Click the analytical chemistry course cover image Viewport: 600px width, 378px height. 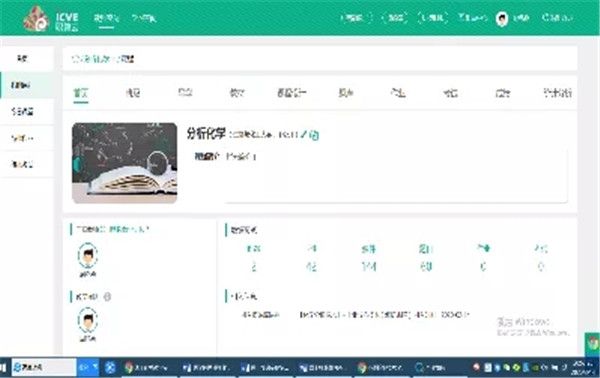[125, 163]
